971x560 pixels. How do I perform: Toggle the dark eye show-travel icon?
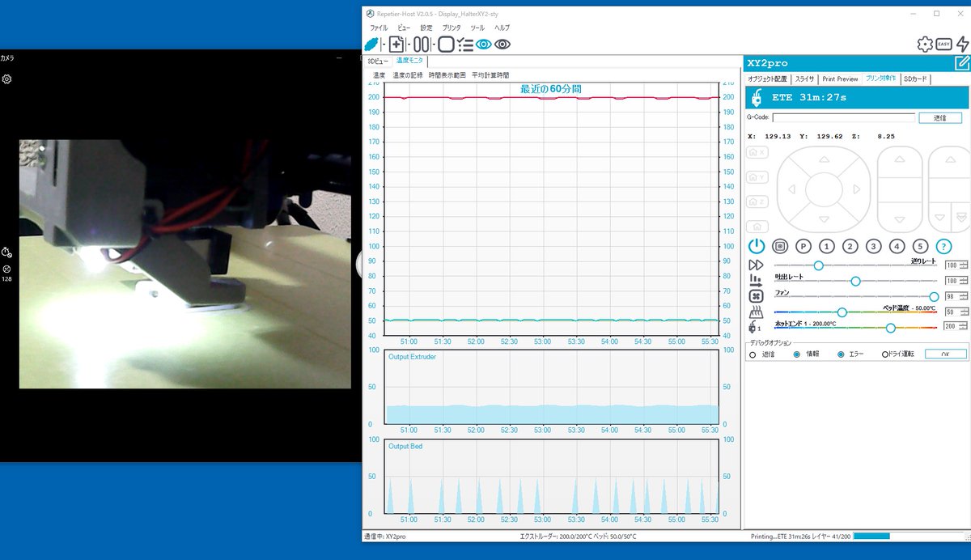tap(502, 45)
